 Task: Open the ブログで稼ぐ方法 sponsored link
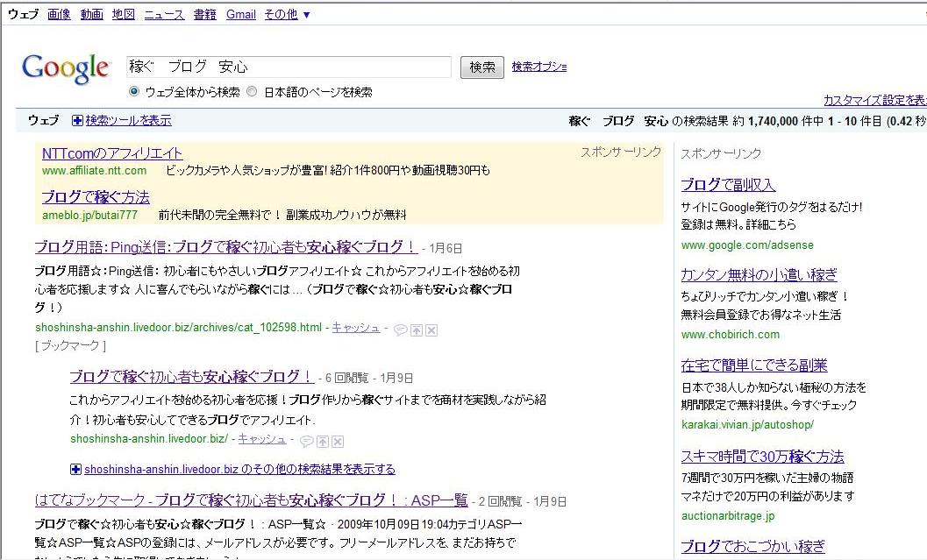pyautogui.click(x=96, y=196)
